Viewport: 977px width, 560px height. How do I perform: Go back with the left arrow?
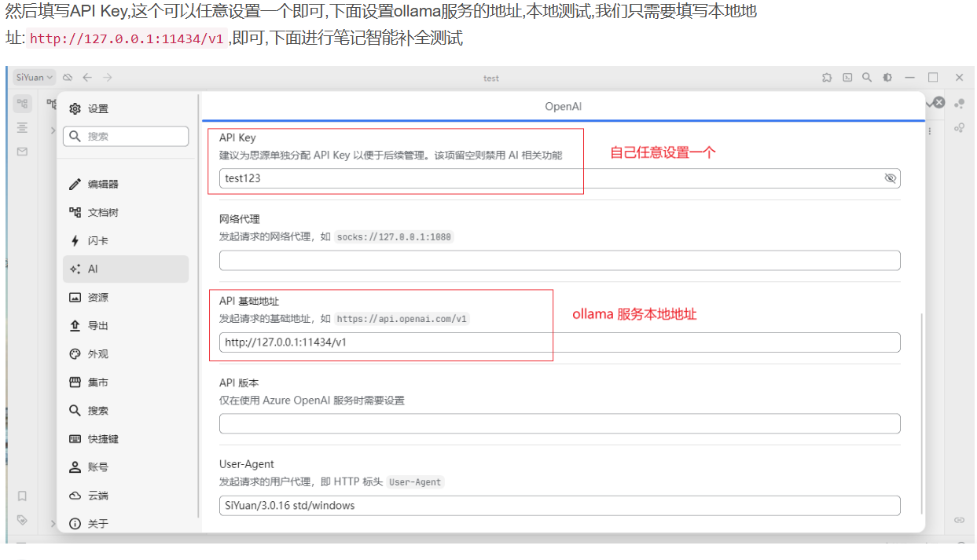point(87,77)
